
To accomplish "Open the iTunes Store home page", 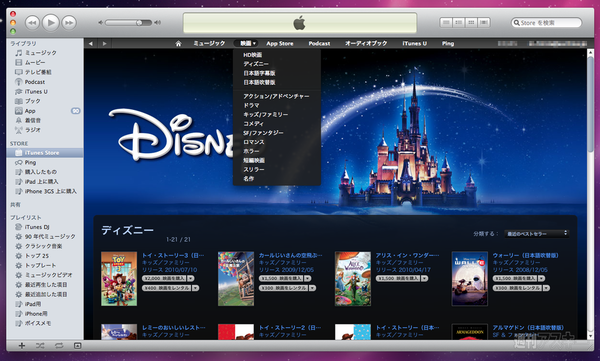I will [178, 43].
